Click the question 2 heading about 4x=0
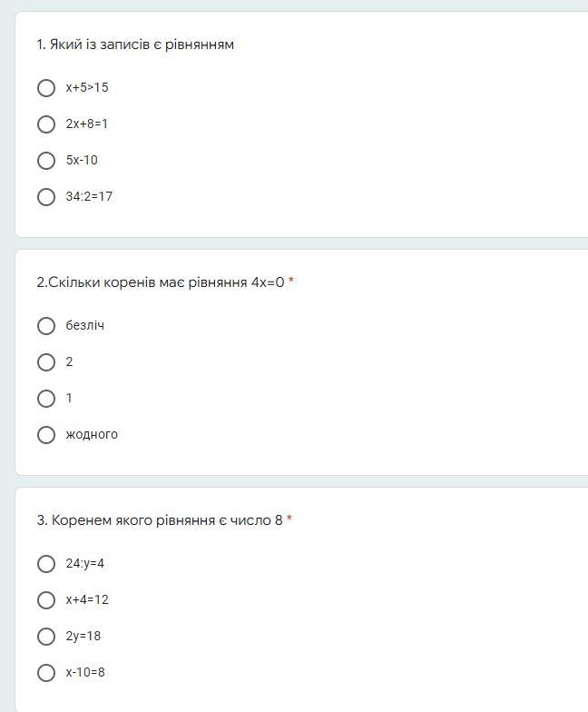Viewport: 588px width, 712px height. [x=161, y=282]
